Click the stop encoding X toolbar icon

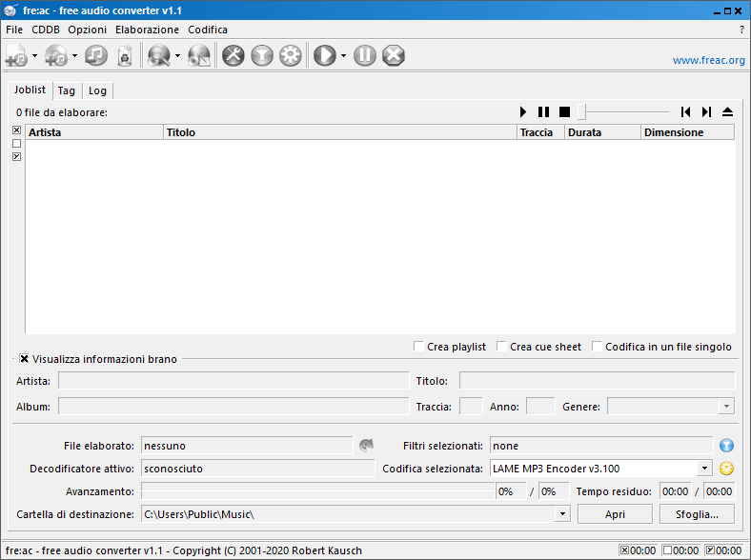click(x=394, y=56)
